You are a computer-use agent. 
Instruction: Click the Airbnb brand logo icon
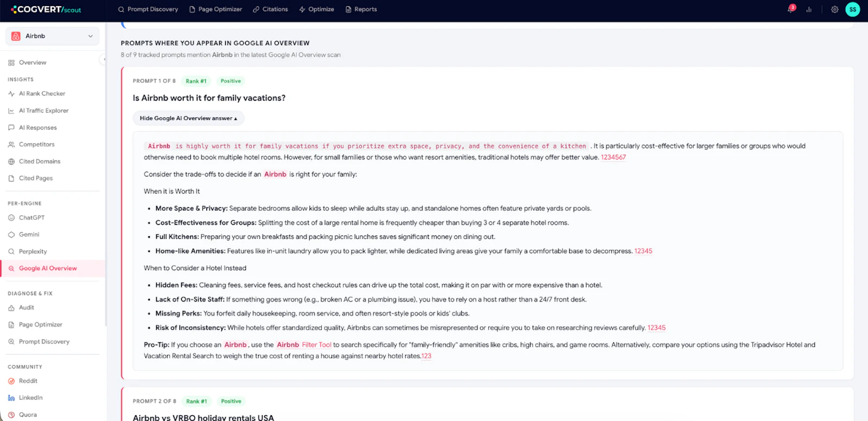tap(16, 36)
